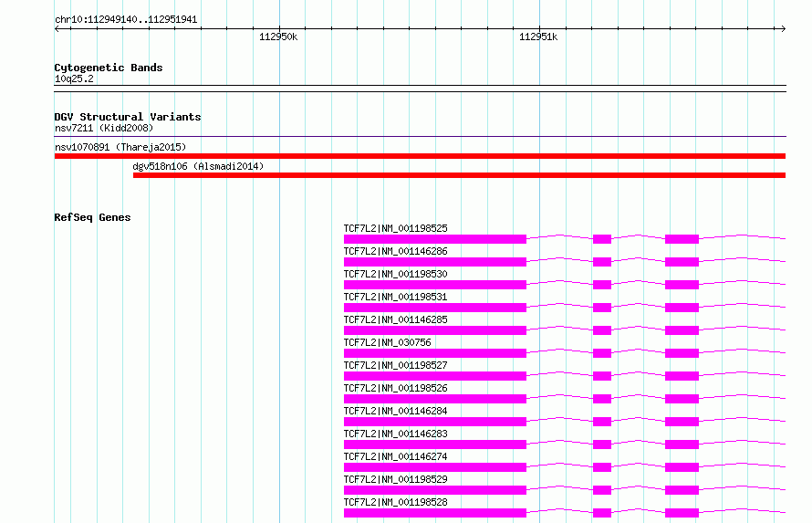Select the red bar for dgv518n106

click(x=459, y=175)
